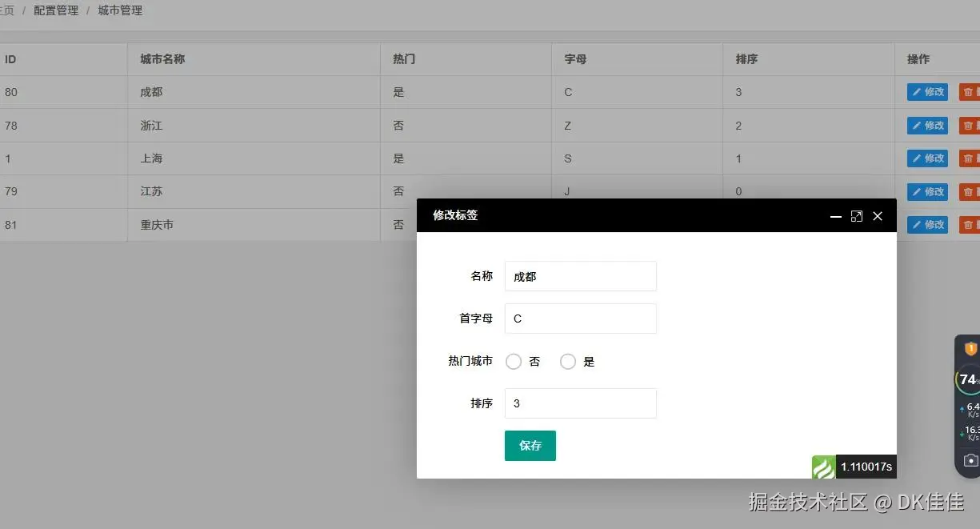Click the 重庆市 city name cell

click(254, 225)
